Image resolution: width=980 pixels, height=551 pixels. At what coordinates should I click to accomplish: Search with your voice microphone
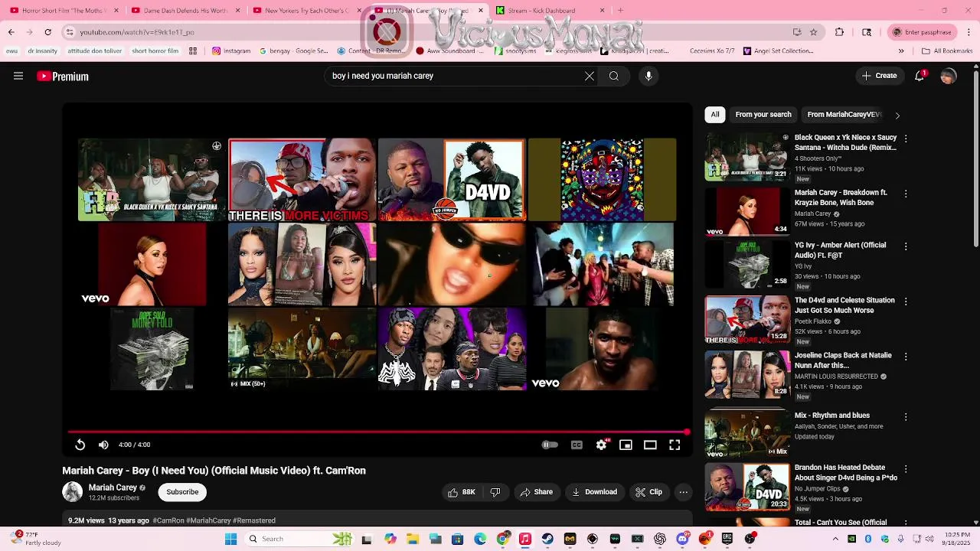648,76
